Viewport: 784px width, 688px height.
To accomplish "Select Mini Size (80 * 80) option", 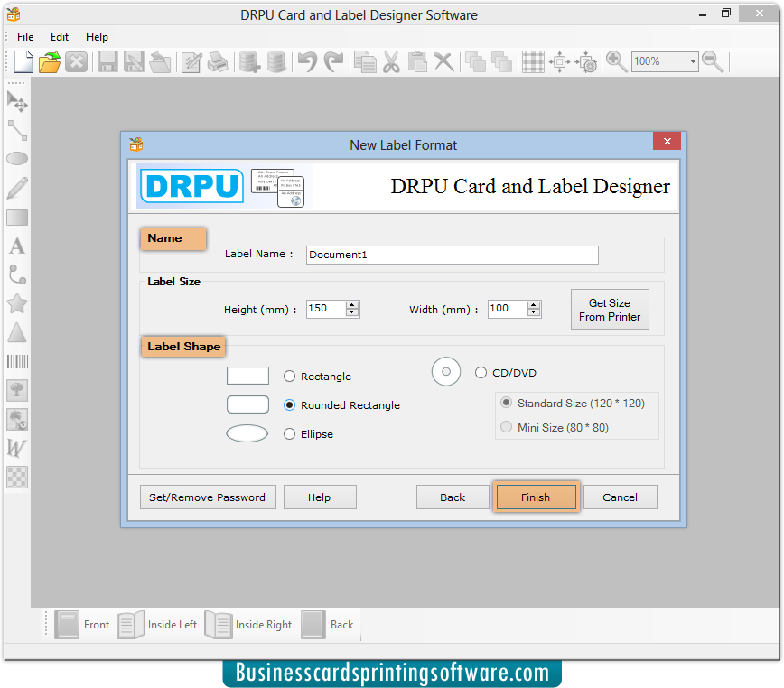I will click(507, 427).
